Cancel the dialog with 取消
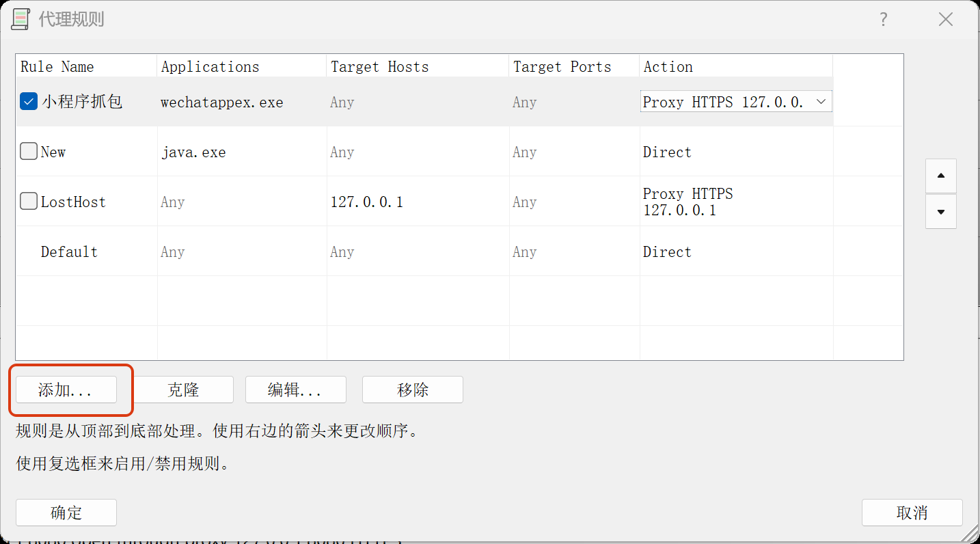The image size is (980, 544). (x=912, y=513)
